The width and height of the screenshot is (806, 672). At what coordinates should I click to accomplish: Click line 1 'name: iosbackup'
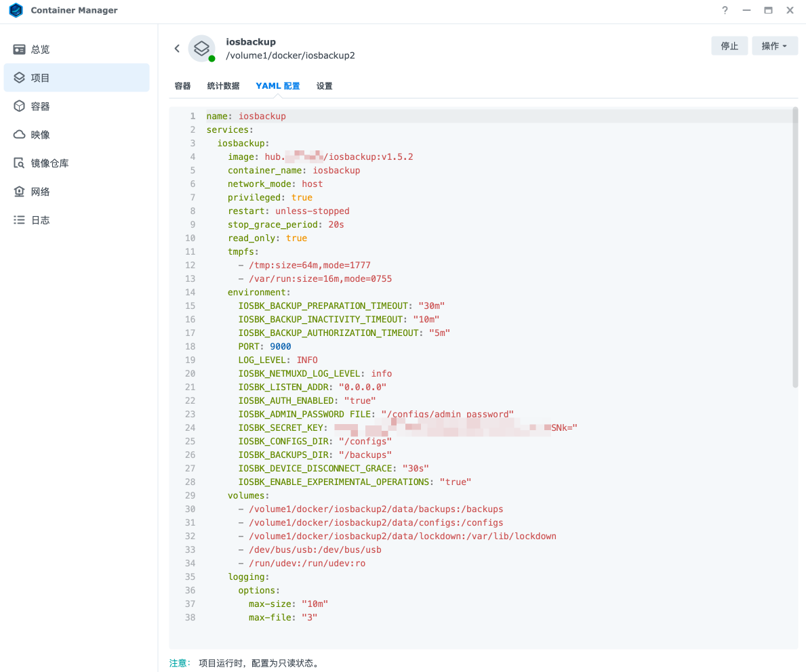(246, 116)
